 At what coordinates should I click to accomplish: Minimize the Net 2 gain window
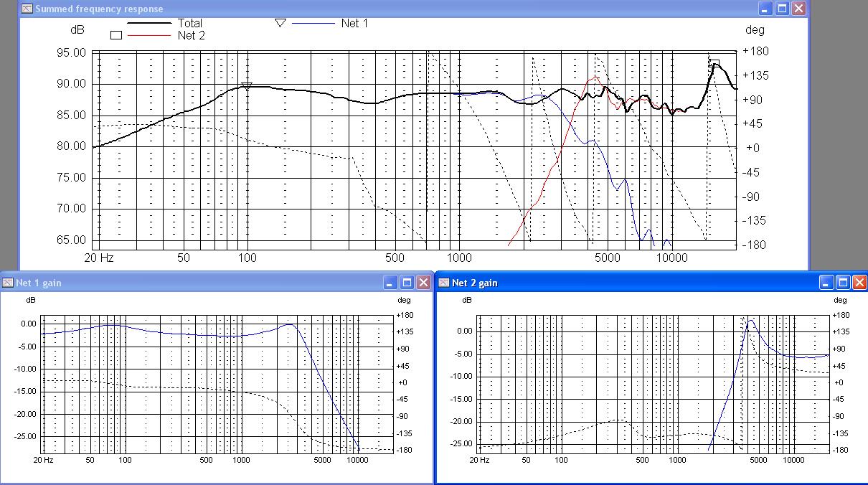tap(826, 283)
